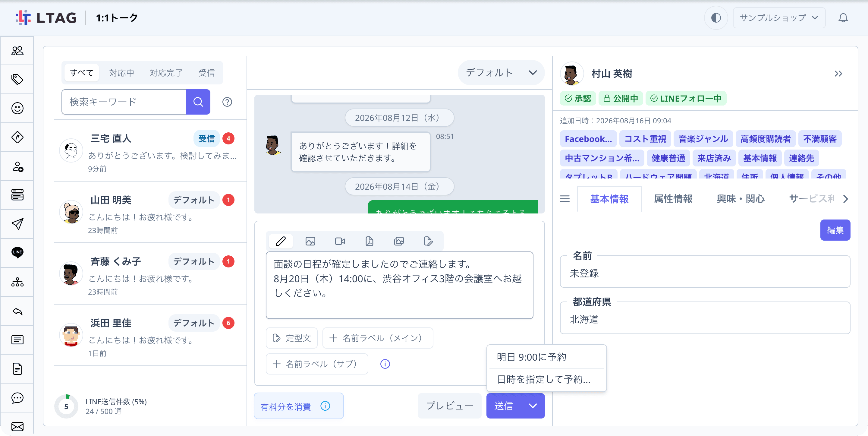
Task: Open the サンプルショップ account dropdown
Action: point(779,18)
